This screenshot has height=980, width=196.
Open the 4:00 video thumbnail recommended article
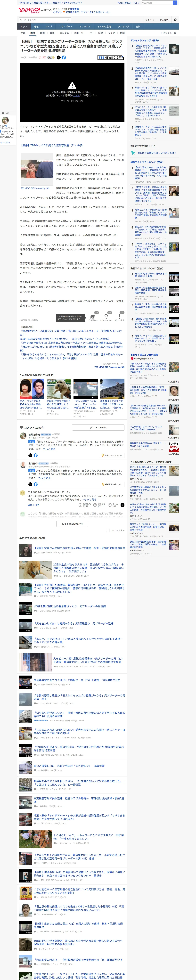coord(85,388)
